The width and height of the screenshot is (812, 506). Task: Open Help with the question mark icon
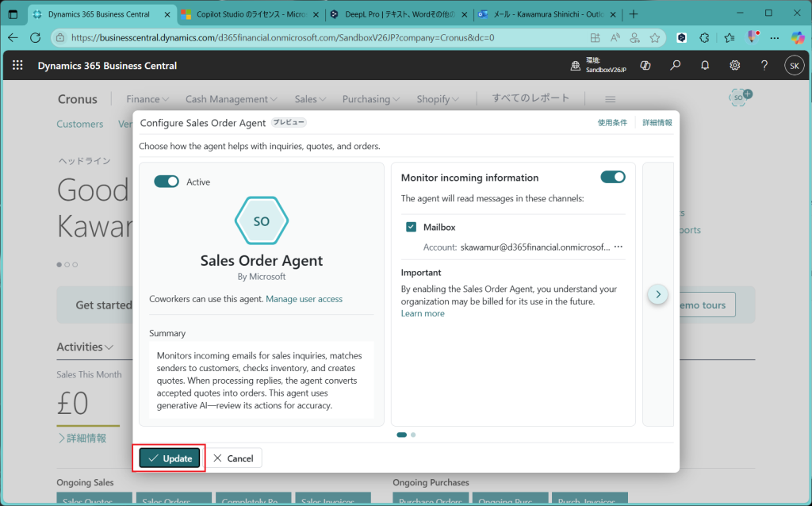click(x=764, y=65)
